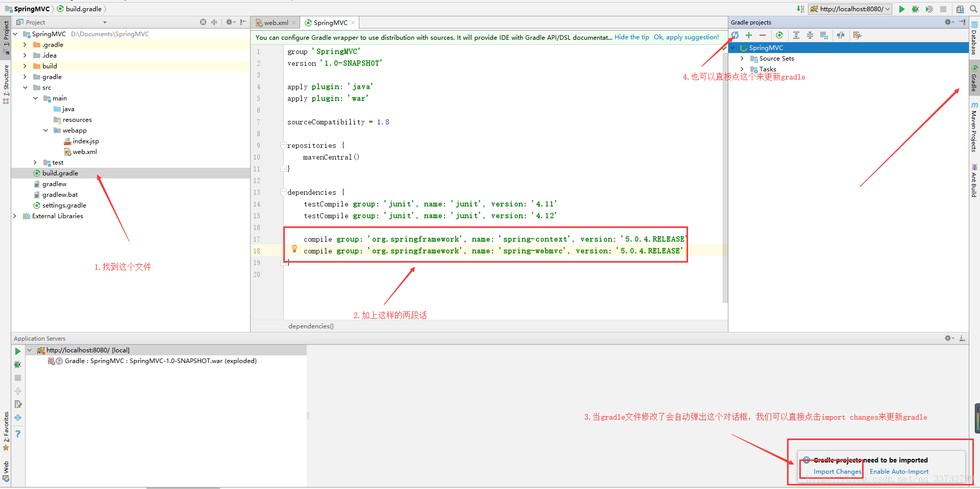Expand Source Sets in Gradle panel
This screenshot has width=980, height=489.
[x=742, y=59]
